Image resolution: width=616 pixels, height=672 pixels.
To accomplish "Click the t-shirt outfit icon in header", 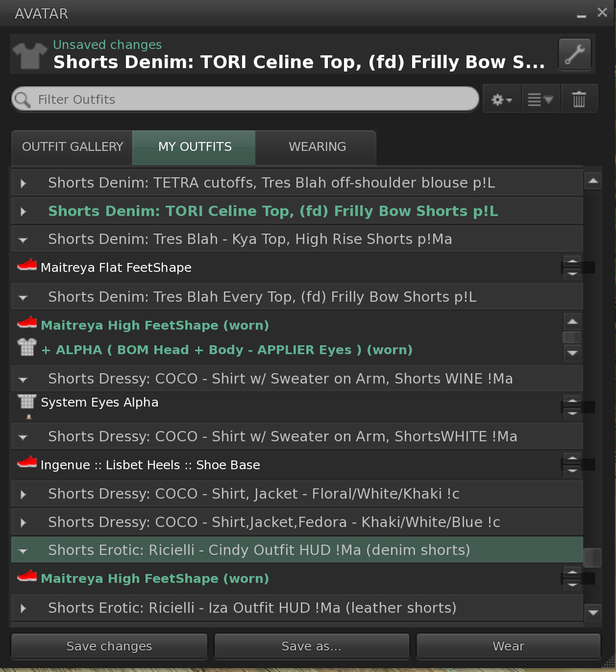I will tap(29, 55).
